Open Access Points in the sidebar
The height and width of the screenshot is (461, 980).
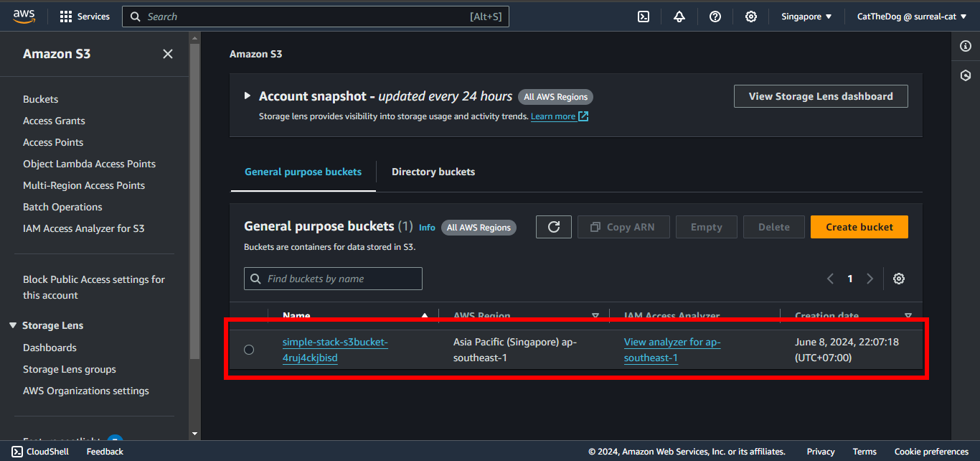(x=53, y=142)
